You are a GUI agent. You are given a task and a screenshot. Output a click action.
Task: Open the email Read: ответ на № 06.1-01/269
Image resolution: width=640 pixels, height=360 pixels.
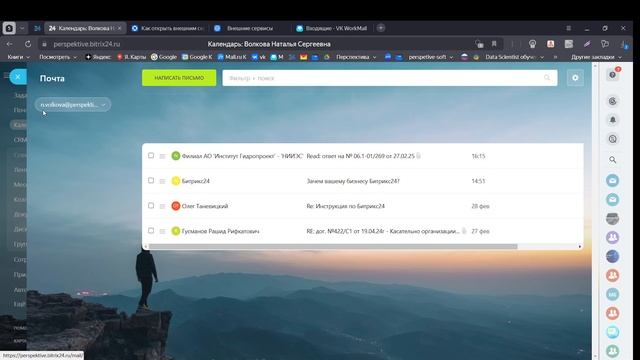pos(360,156)
